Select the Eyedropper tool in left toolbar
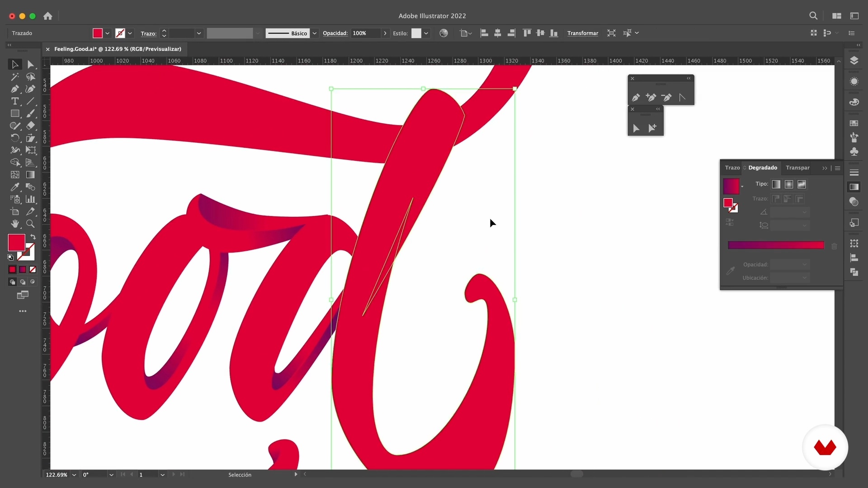Viewport: 868px width, 488px height. click(14, 187)
